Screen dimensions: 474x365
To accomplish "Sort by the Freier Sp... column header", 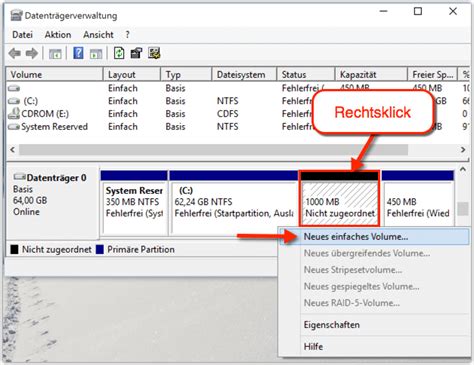I will [433, 74].
